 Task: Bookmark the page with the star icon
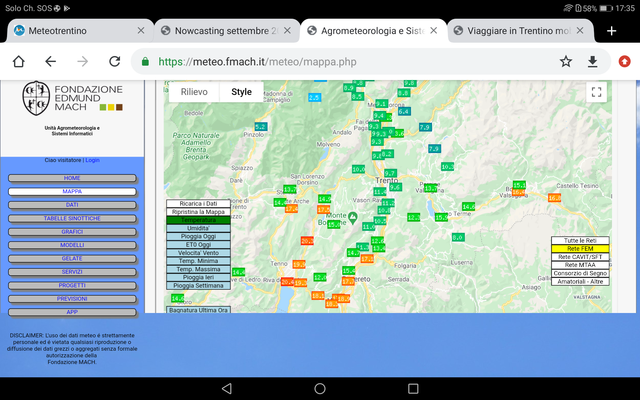pos(566,62)
